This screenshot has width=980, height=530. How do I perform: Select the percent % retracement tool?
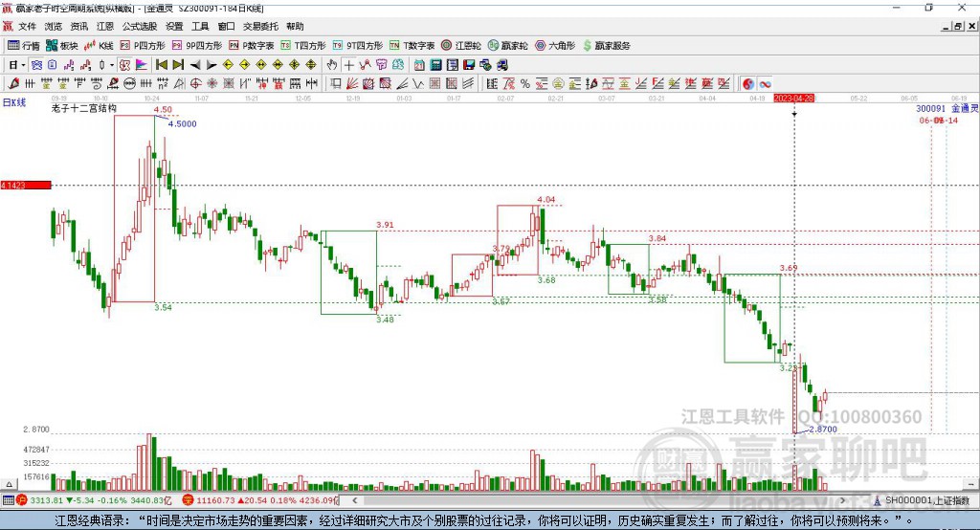click(x=525, y=84)
